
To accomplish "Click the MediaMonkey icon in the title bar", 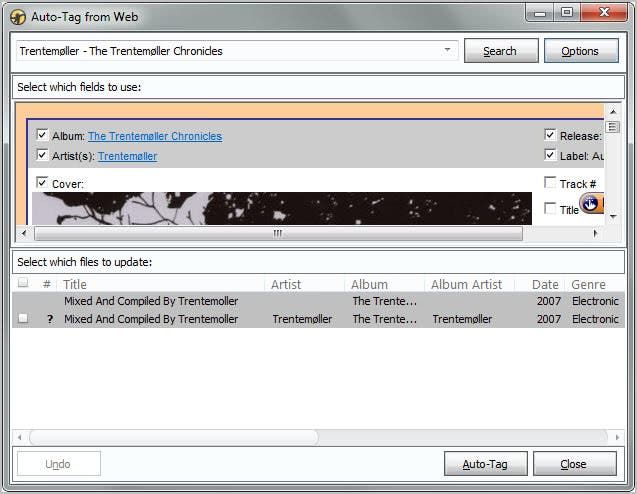I will coord(18,17).
